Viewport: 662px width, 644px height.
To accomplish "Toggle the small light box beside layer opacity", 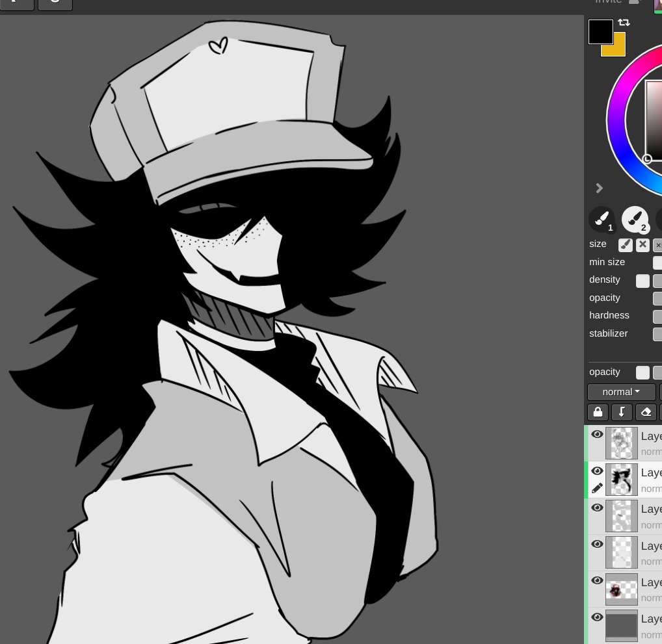I will tap(642, 372).
